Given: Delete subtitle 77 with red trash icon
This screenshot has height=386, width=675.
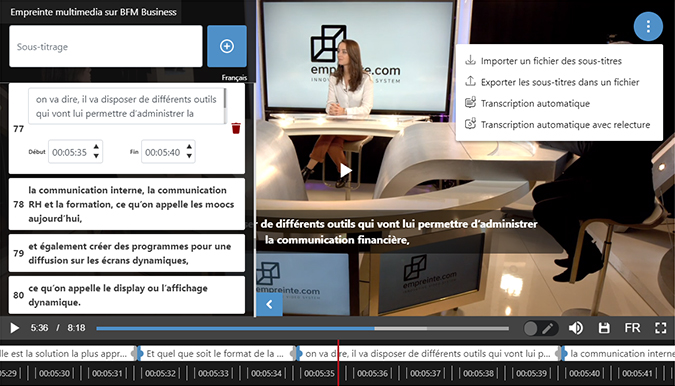Looking at the screenshot, I should 236,128.
